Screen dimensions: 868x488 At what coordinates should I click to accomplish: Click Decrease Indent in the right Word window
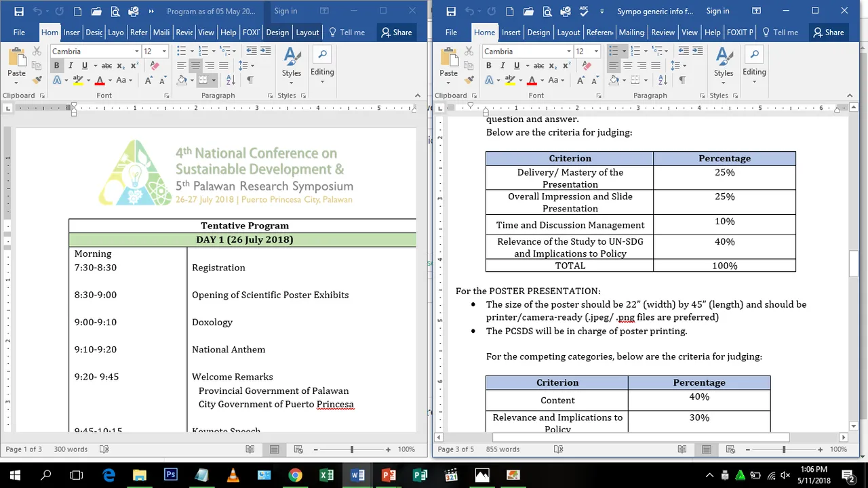point(684,52)
